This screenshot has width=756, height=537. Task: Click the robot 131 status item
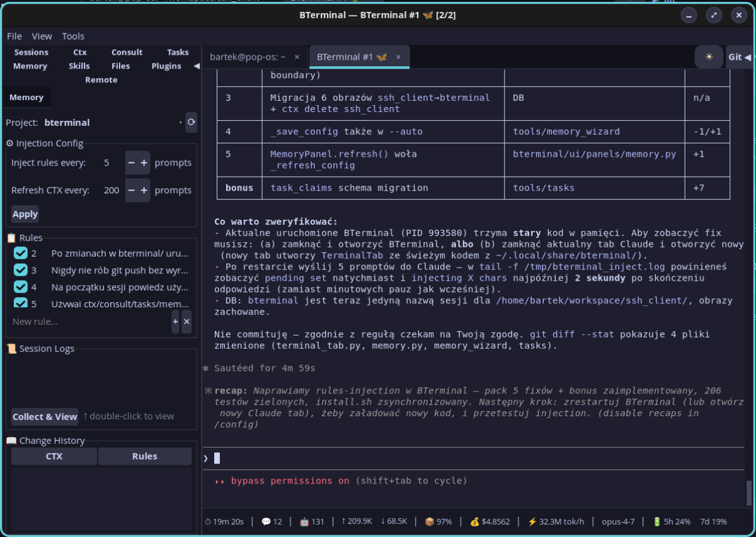click(312, 522)
